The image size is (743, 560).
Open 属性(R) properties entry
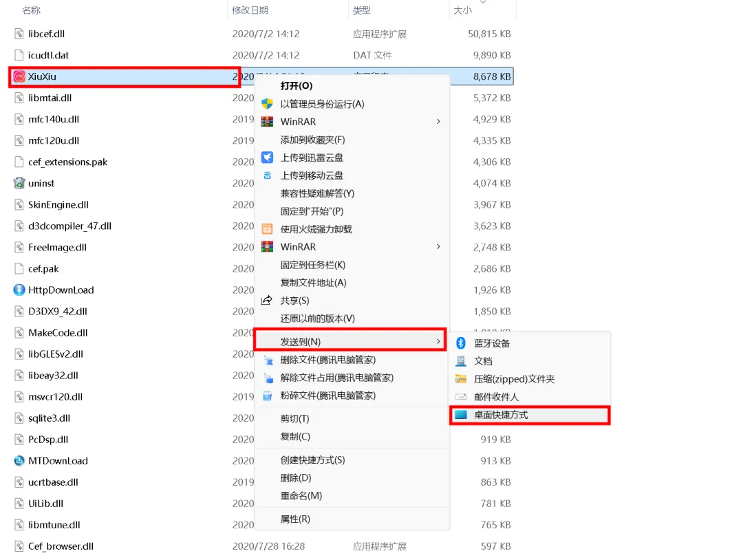[295, 519]
